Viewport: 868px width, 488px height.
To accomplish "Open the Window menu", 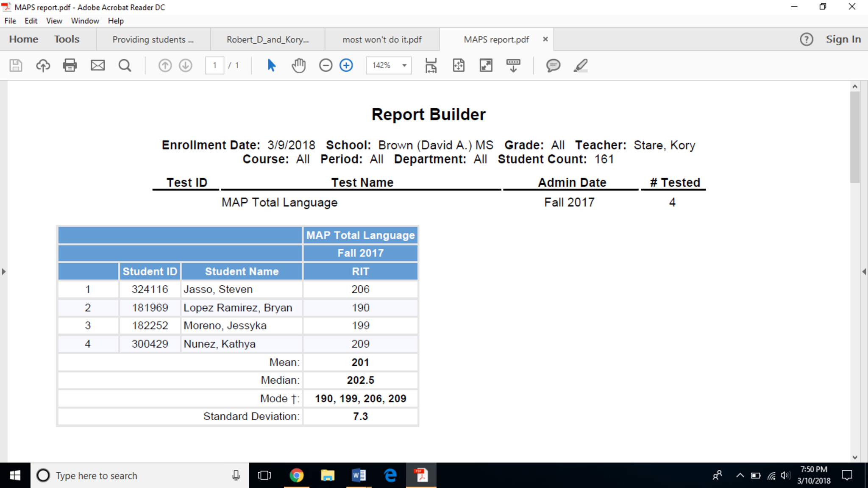I will point(85,21).
